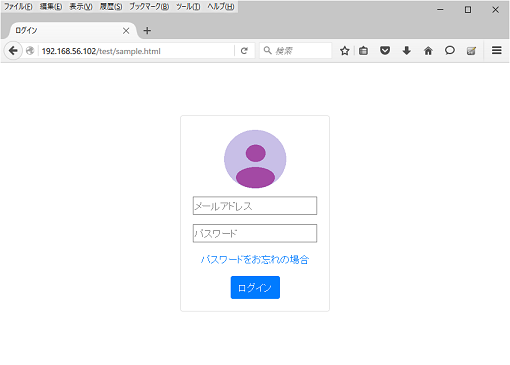Bookmark this page with the star icon
This screenshot has height=365, width=510.
click(x=345, y=51)
